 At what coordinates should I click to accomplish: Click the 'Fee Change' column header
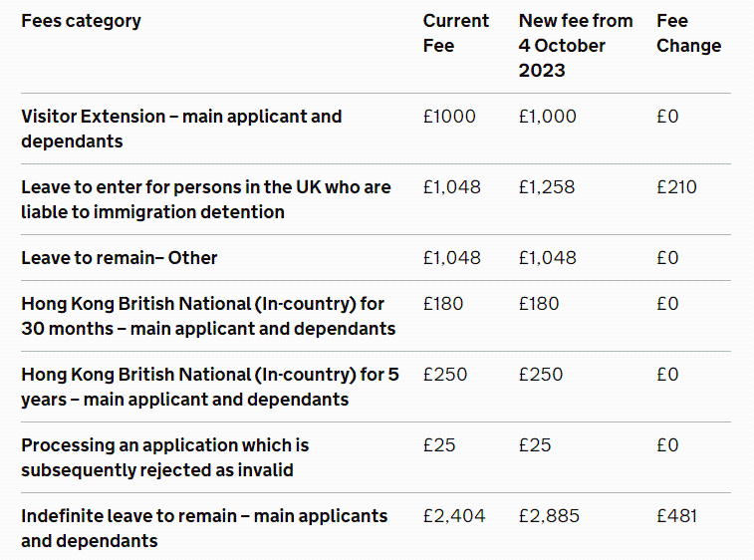[688, 33]
